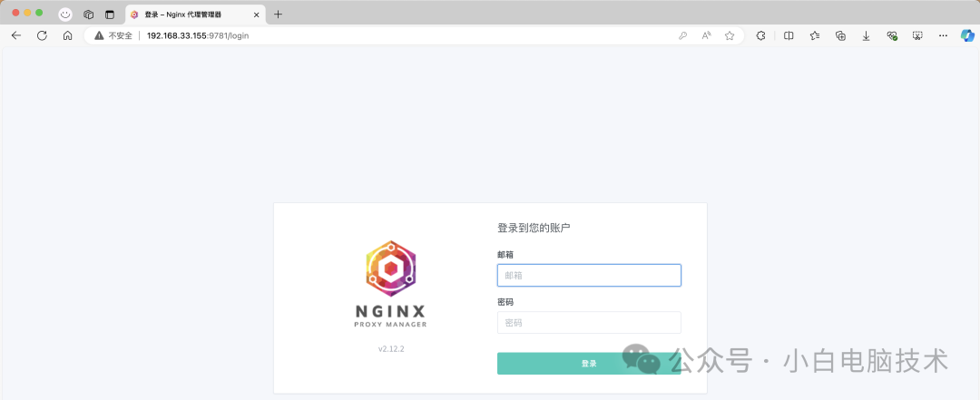
Task: Open the settings and more ellipsis menu
Action: click(943, 35)
